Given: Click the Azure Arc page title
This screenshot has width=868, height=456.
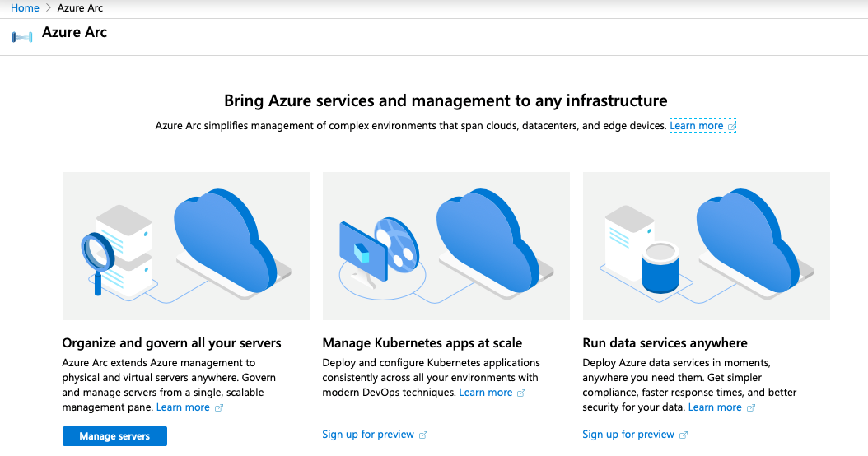Looking at the screenshot, I should (x=74, y=32).
